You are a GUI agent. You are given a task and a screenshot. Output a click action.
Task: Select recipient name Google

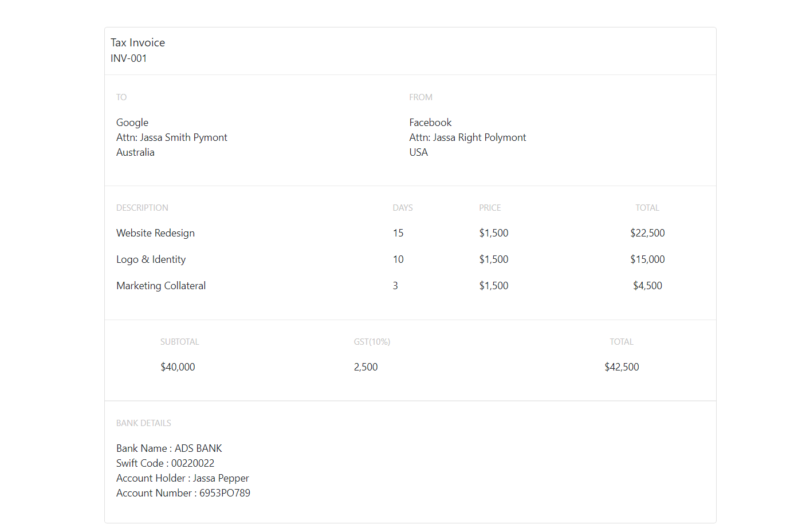point(132,123)
